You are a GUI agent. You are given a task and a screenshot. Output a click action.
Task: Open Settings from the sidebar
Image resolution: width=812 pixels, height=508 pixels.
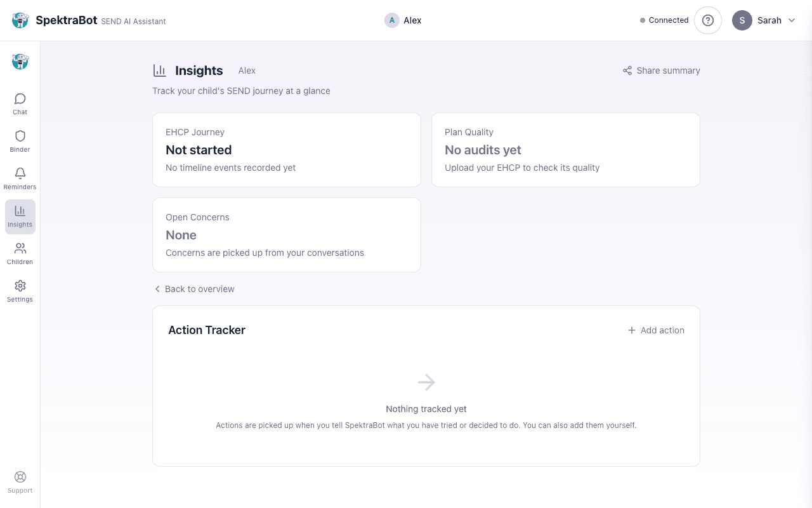tap(20, 290)
